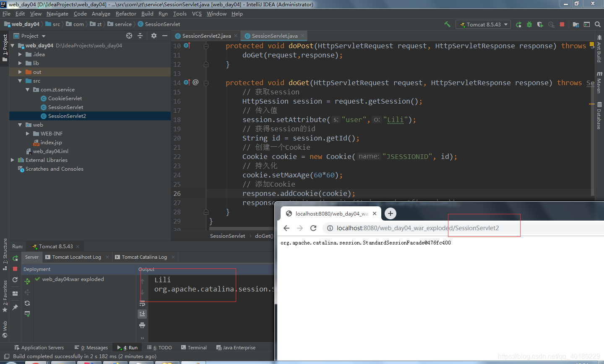Viewport: 604px width, 364px height.
Task: Click the browser address bar URL
Action: point(418,228)
